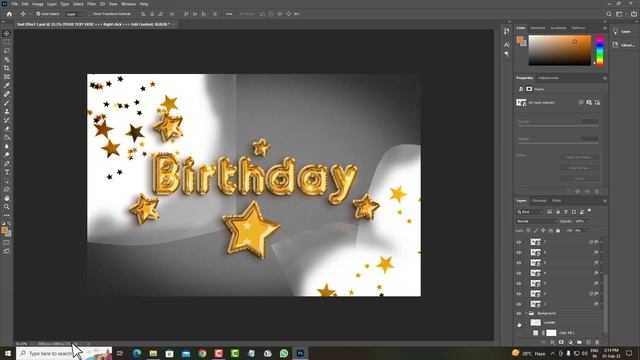Click the new group folder icon

click(579, 342)
